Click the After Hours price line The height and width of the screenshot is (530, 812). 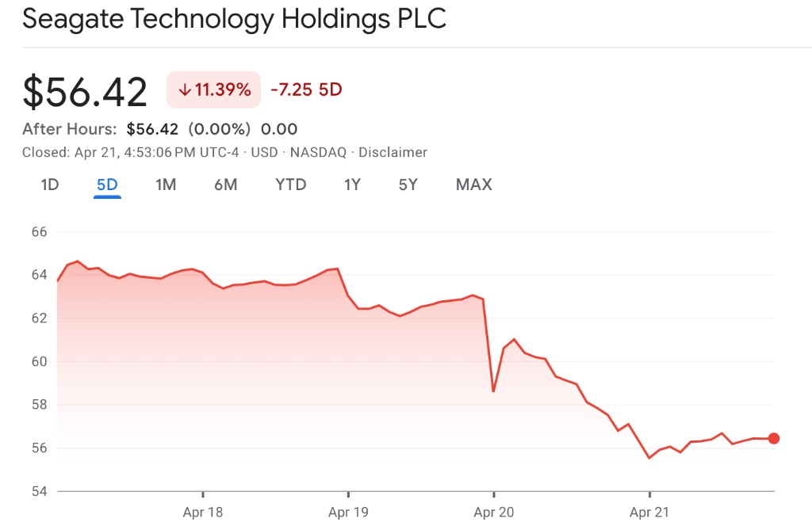[x=159, y=129]
